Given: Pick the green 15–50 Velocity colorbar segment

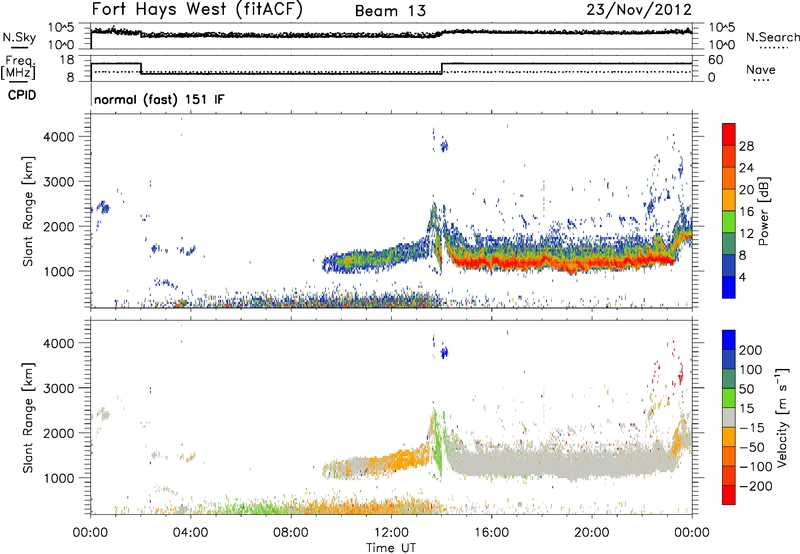Looking at the screenshot, I should 729,398.
